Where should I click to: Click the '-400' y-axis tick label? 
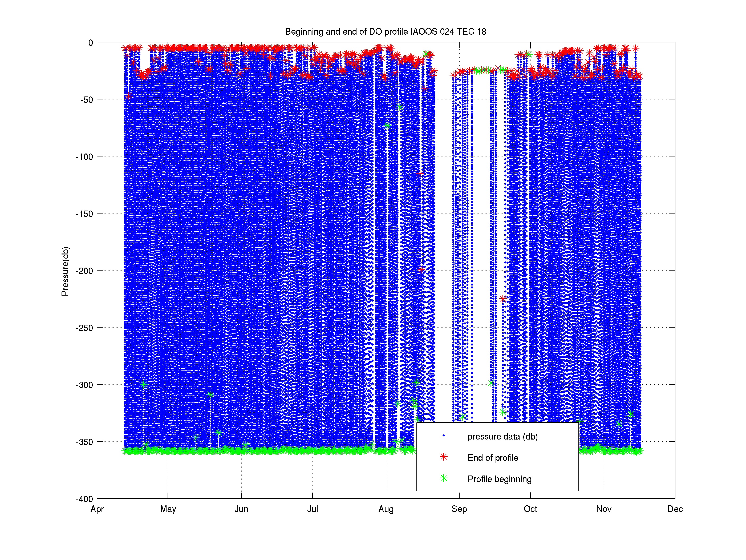coord(84,499)
